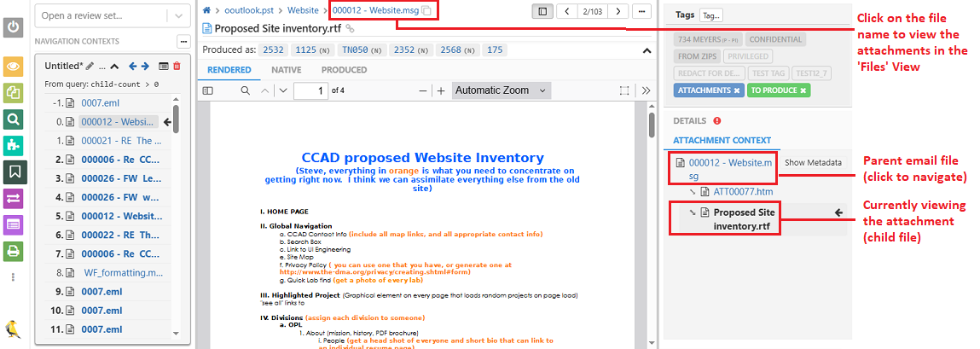The width and height of the screenshot is (980, 349).
Task: Open the review set dropdown
Action: [179, 15]
